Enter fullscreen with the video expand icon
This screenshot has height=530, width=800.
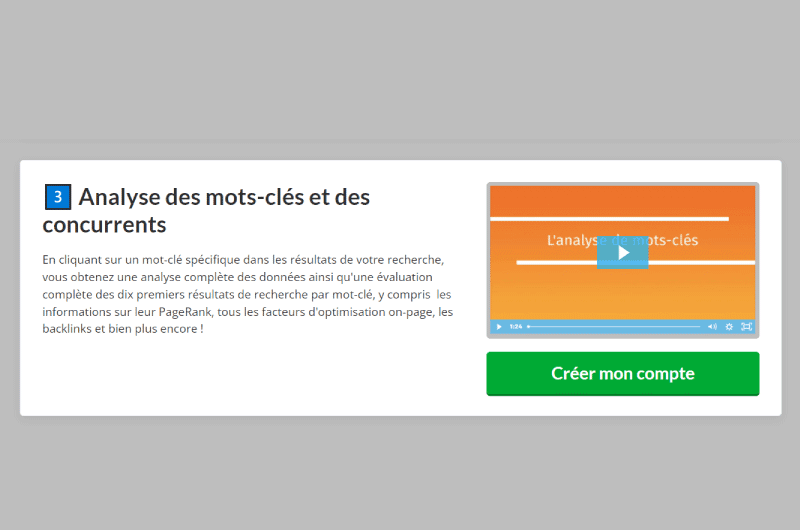pos(746,326)
